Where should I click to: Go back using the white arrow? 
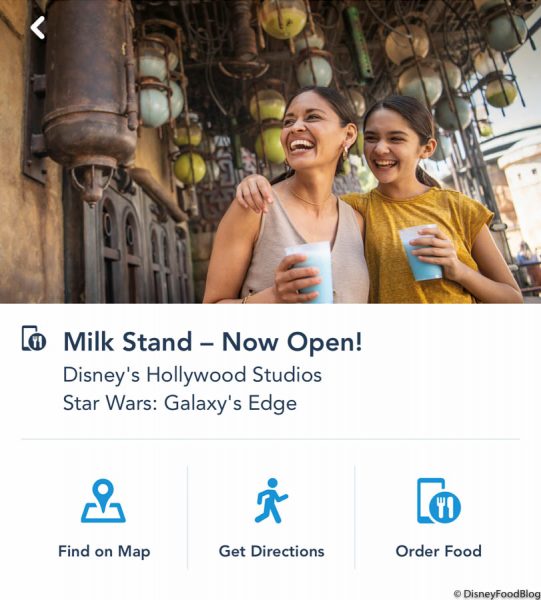[37, 28]
